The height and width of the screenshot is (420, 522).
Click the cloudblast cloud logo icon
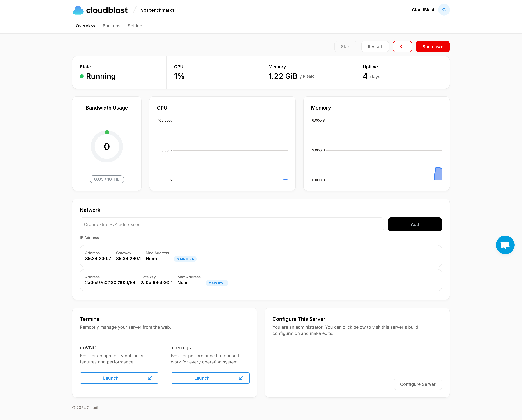[78, 10]
